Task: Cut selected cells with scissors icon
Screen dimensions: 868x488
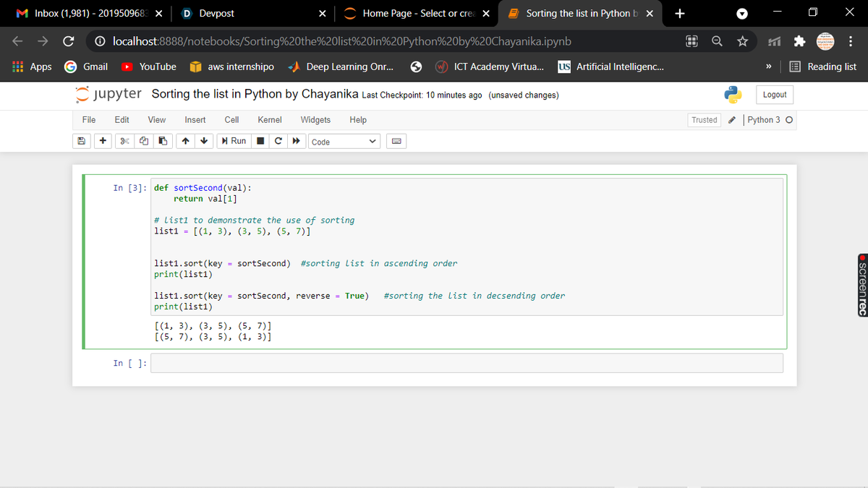Action: pos(124,142)
